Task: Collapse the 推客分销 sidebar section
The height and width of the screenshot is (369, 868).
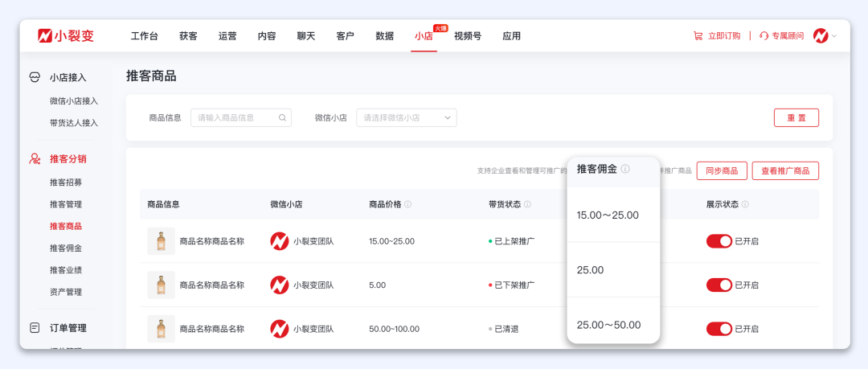Action: (x=68, y=159)
